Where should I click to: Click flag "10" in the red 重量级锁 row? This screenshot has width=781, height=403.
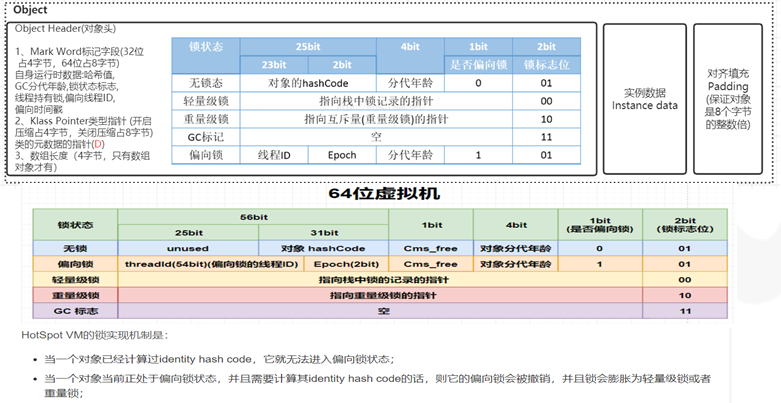click(685, 295)
